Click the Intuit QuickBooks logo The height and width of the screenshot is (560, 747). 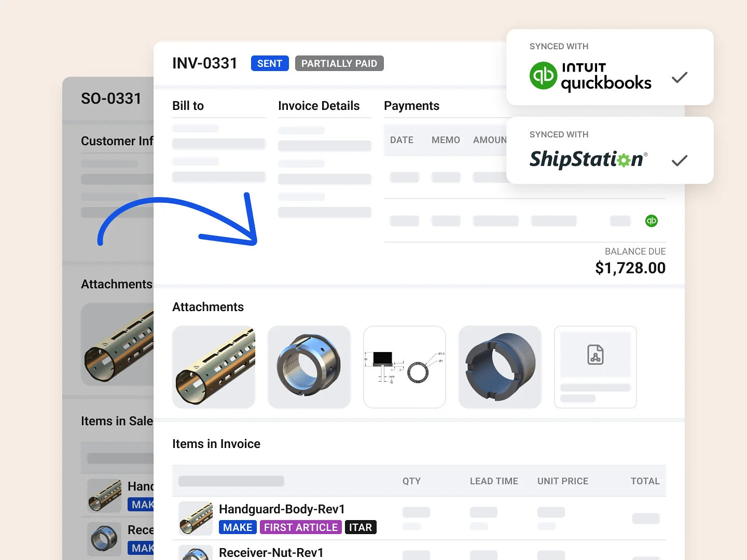click(x=590, y=77)
